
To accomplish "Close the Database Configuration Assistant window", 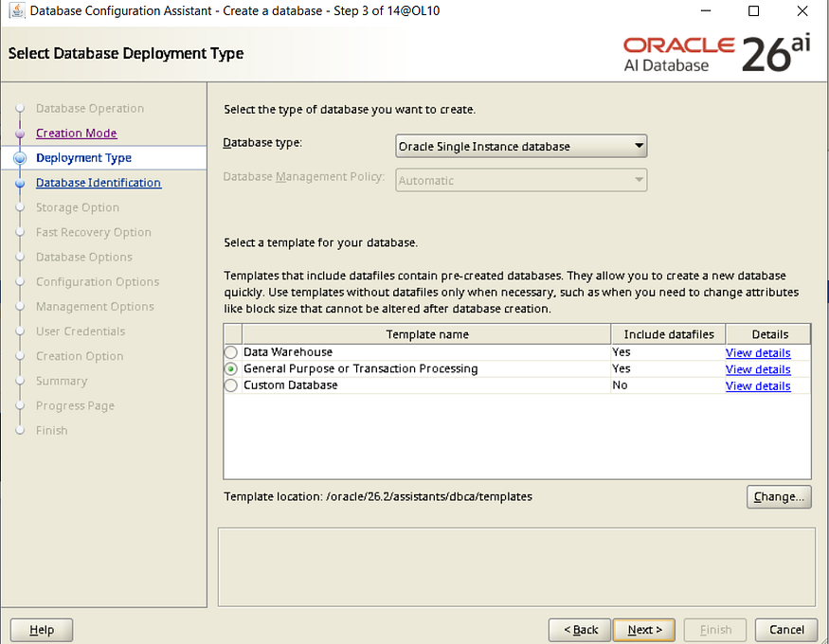I will pos(802,10).
